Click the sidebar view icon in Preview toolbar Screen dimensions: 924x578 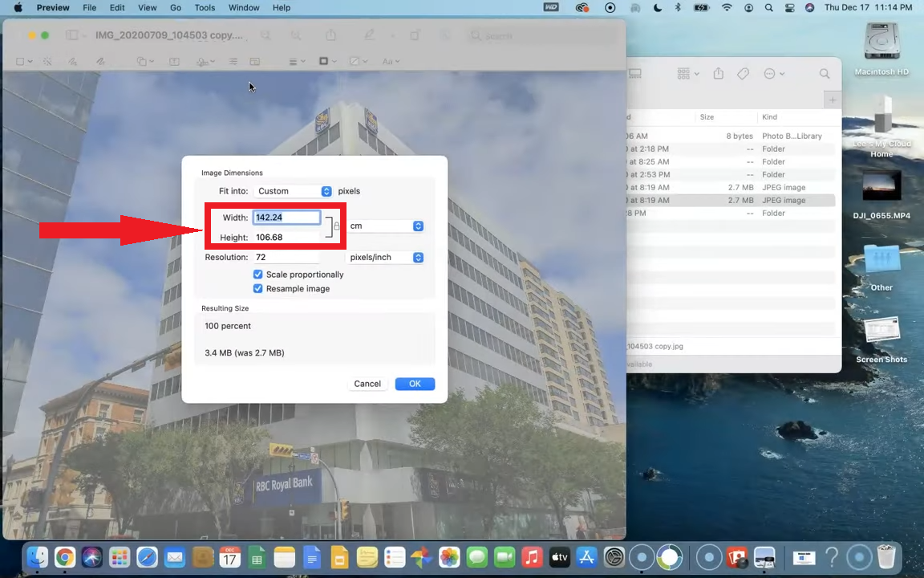72,35
